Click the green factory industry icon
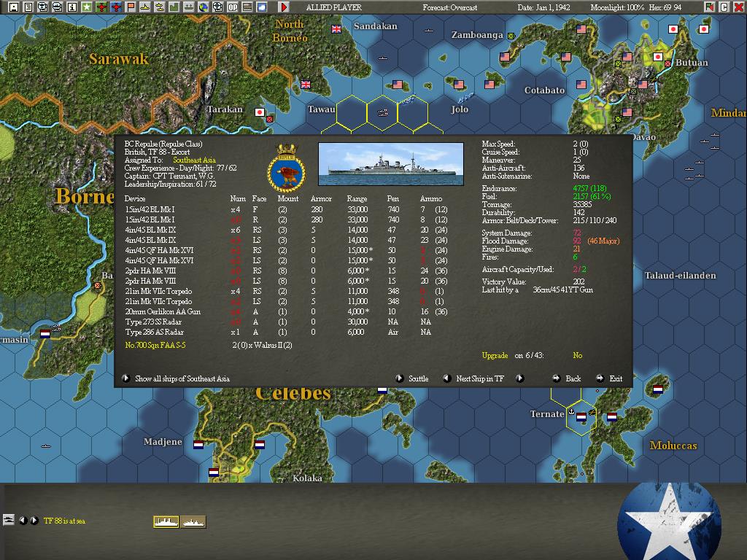 (174, 7)
